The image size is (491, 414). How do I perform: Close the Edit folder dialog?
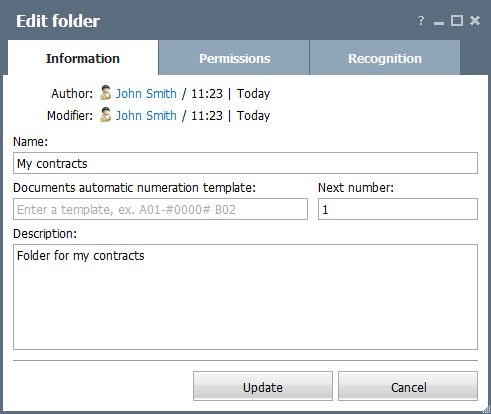coord(475,21)
